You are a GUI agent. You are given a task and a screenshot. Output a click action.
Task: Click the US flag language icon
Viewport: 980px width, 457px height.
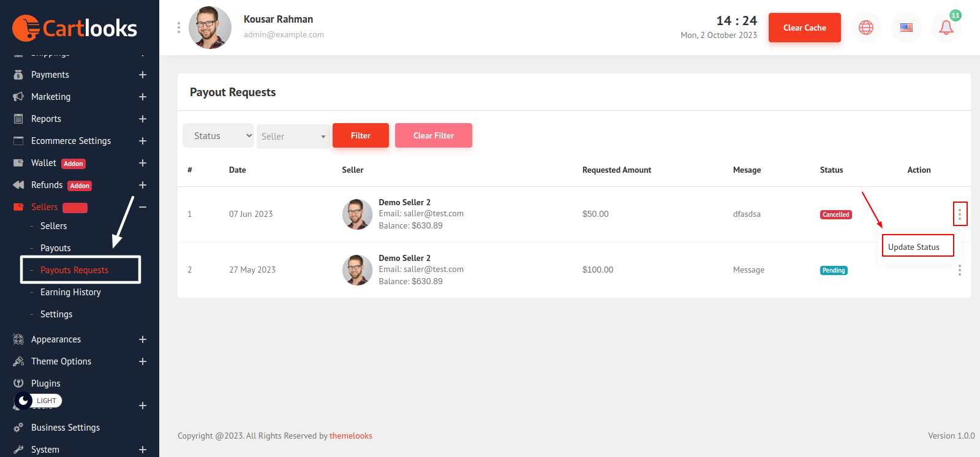point(906,28)
